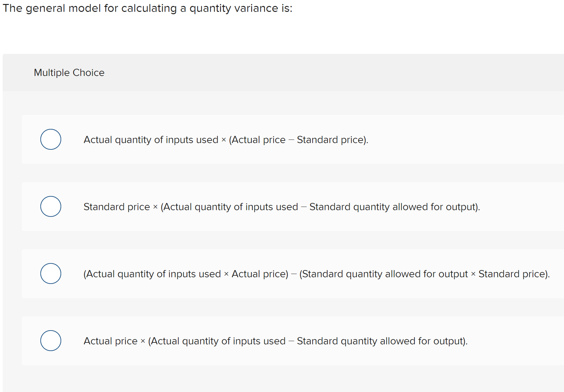The image size is (564, 392).
Task: Select the option mentioning 'Standard quantity allowed for output'
Action: (x=281, y=206)
